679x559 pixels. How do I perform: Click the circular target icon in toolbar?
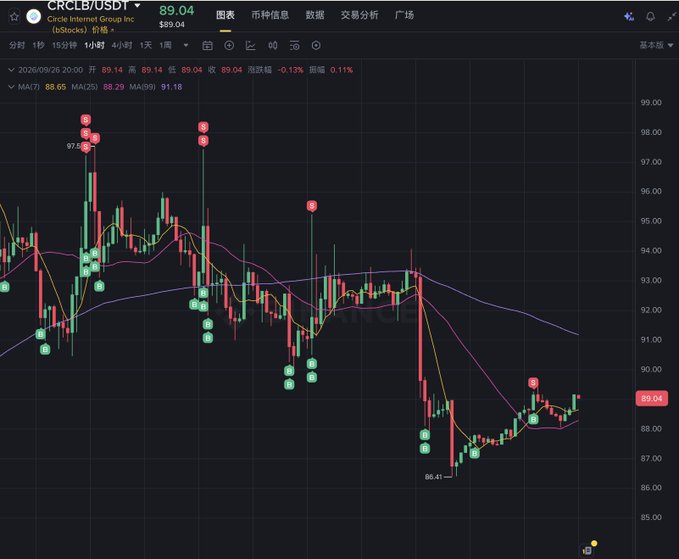(316, 45)
